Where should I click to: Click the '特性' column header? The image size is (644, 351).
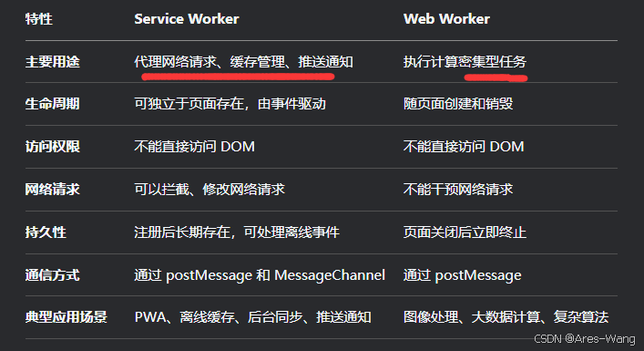click(38, 19)
